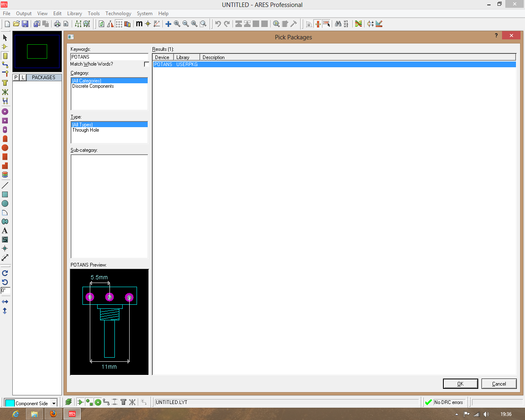Click the Keywords field containing POTANS
Viewport: 525px width, 420px height.
(109, 57)
